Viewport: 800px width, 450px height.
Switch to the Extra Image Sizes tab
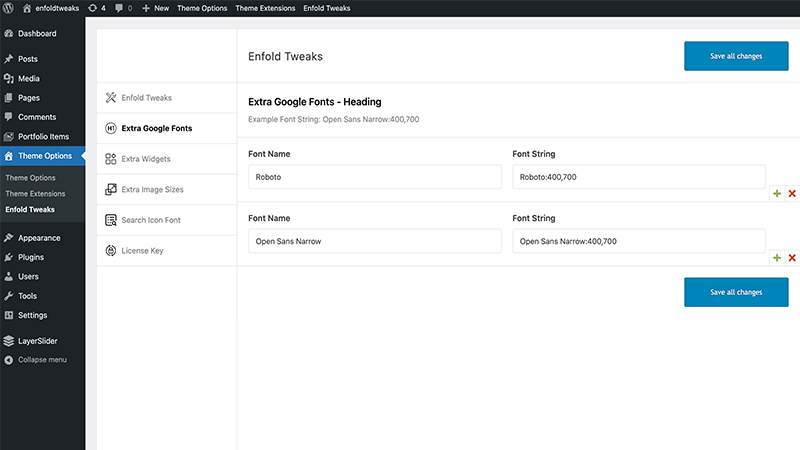coord(167,189)
